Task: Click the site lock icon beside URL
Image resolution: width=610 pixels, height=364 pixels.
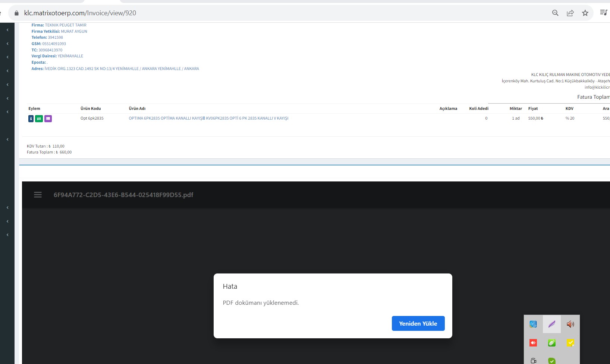Action: click(x=16, y=13)
